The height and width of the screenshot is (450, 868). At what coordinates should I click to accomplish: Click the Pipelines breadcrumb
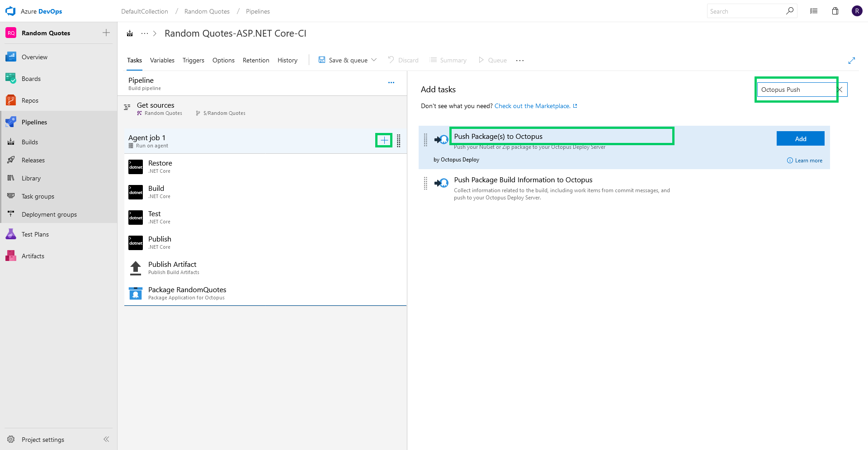pos(258,11)
